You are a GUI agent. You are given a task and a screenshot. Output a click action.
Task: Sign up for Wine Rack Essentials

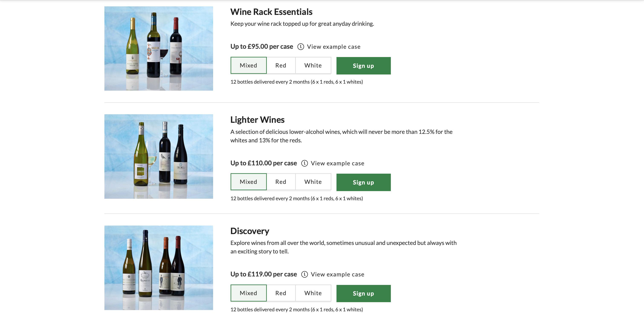click(363, 66)
